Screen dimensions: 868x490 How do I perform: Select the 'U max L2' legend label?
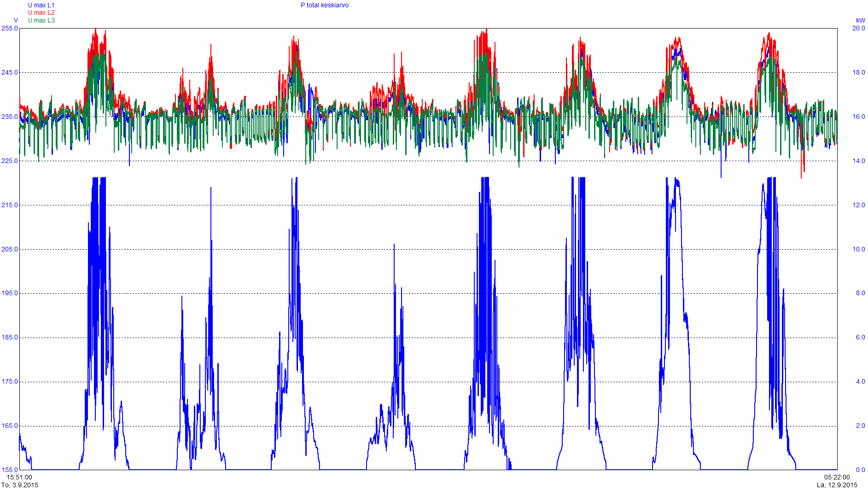(41, 12)
